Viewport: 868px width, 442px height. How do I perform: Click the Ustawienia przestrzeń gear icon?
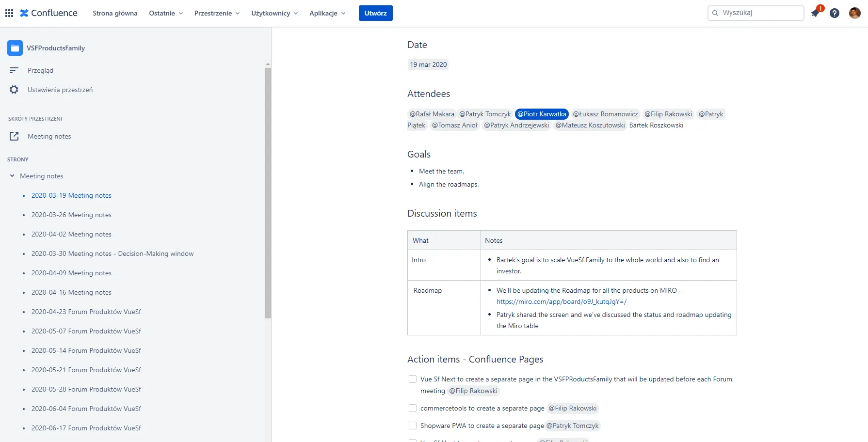click(x=14, y=90)
